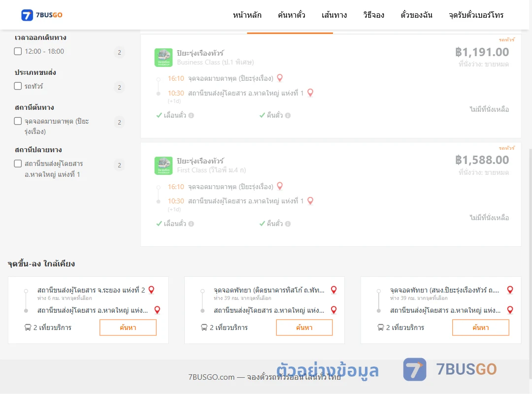532x394 pixels.
Task: Click destination map pin in the สนง.ปิยะรุ่งเรืองทัวร์ card
Action: click(510, 309)
